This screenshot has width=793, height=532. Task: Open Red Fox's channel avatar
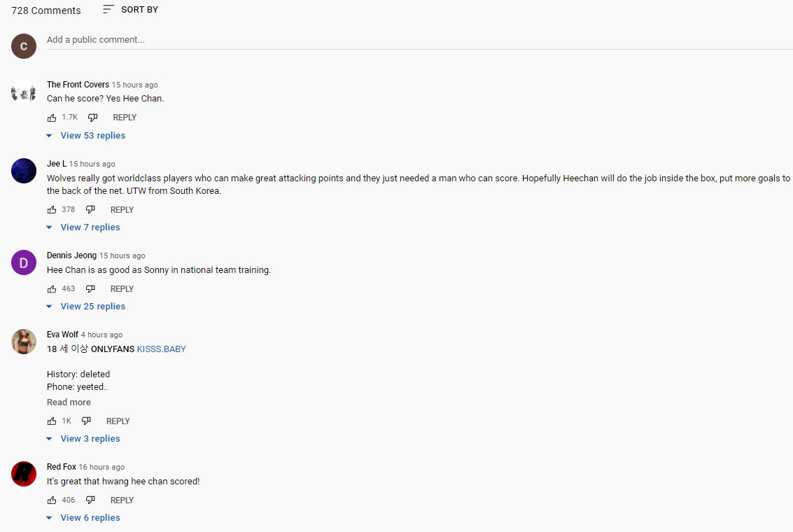(x=24, y=474)
